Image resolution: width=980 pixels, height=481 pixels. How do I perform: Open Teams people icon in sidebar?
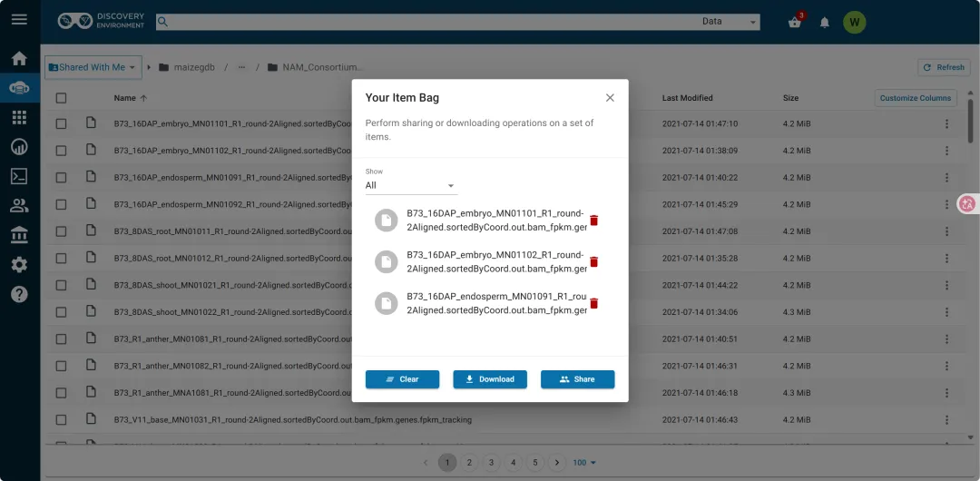coord(19,205)
